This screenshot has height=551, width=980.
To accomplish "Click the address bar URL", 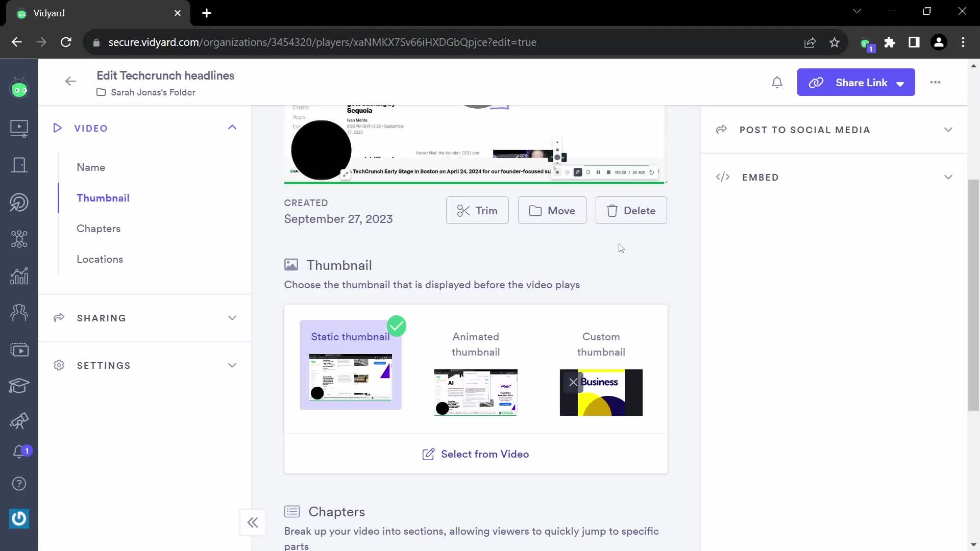I will pyautogui.click(x=322, y=42).
